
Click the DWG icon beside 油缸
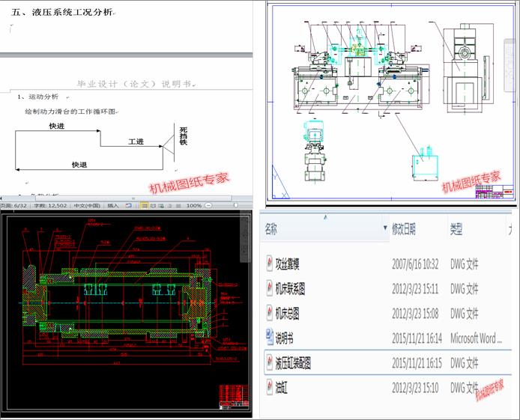(269, 387)
